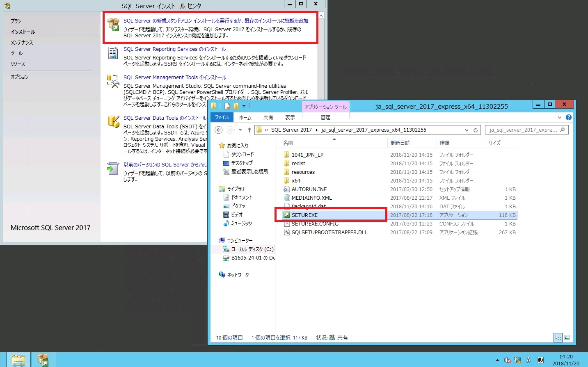Click the upgrade from previous version icon

[113, 168]
